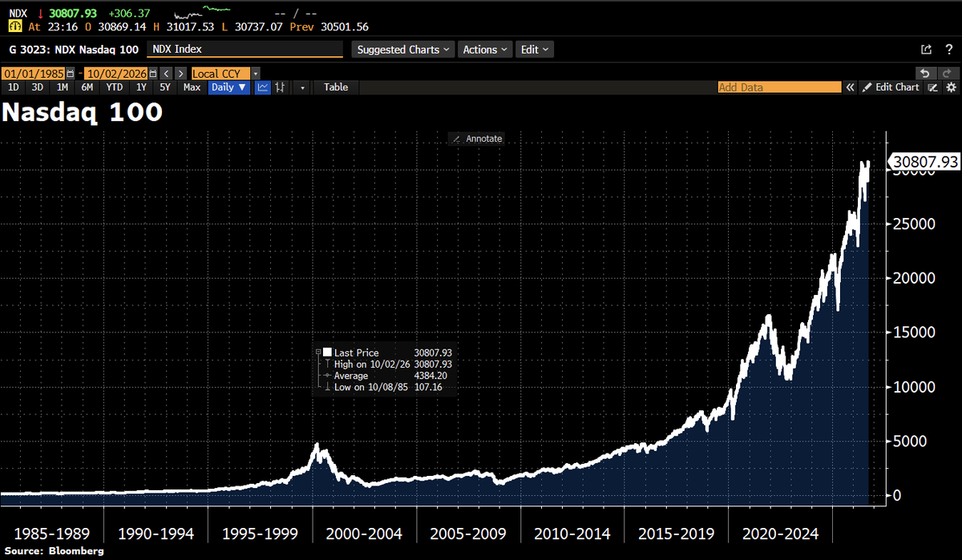Click the end date field 10/02/2026

coord(115,74)
